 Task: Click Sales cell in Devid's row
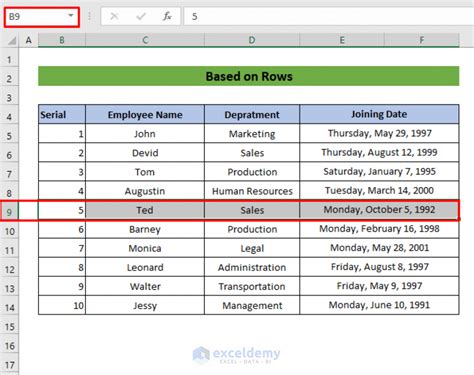pos(252,153)
